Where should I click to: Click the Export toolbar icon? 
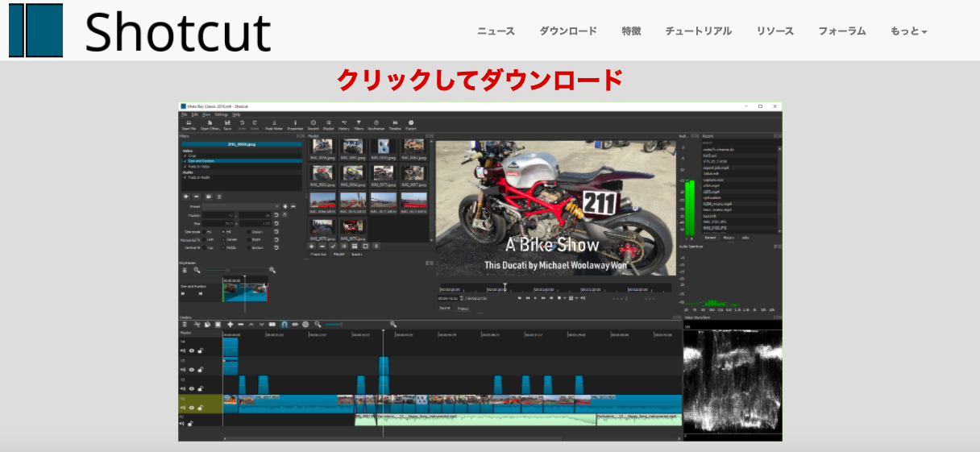pos(411,126)
